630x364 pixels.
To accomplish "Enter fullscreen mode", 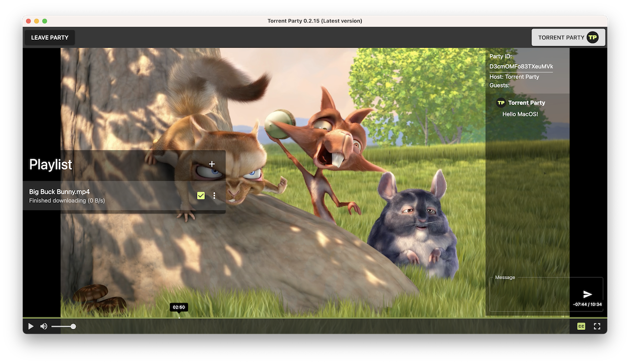I will point(597,326).
